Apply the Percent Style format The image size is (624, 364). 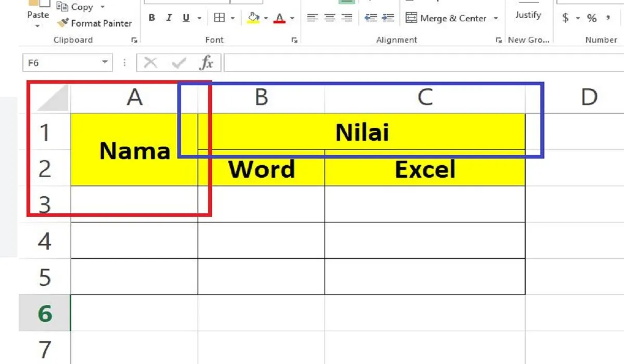click(591, 17)
